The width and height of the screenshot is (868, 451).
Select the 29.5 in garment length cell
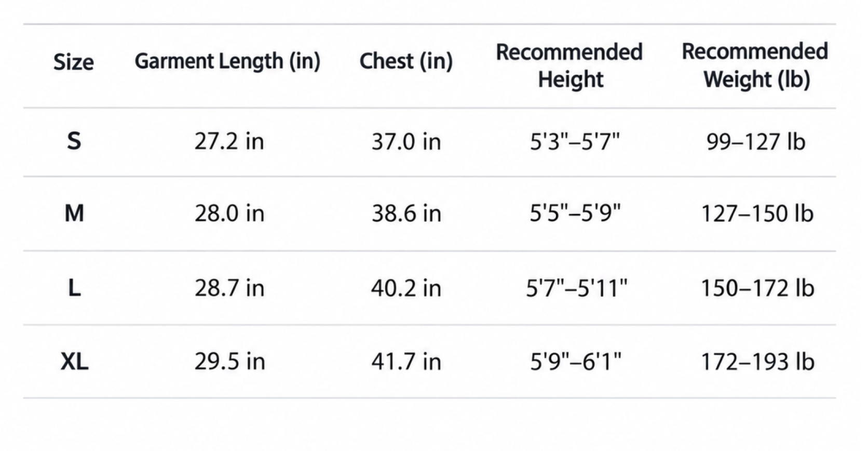[x=229, y=362]
